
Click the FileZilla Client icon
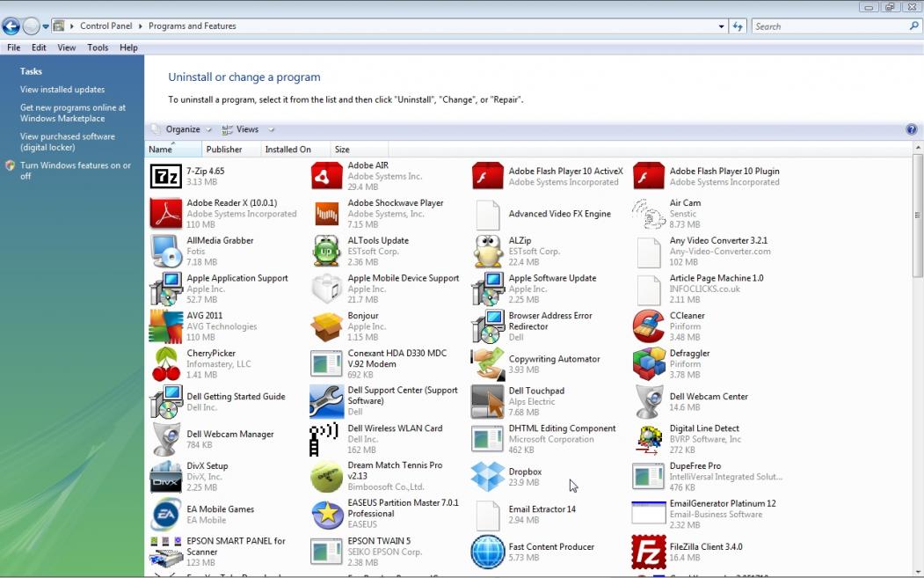(649, 552)
